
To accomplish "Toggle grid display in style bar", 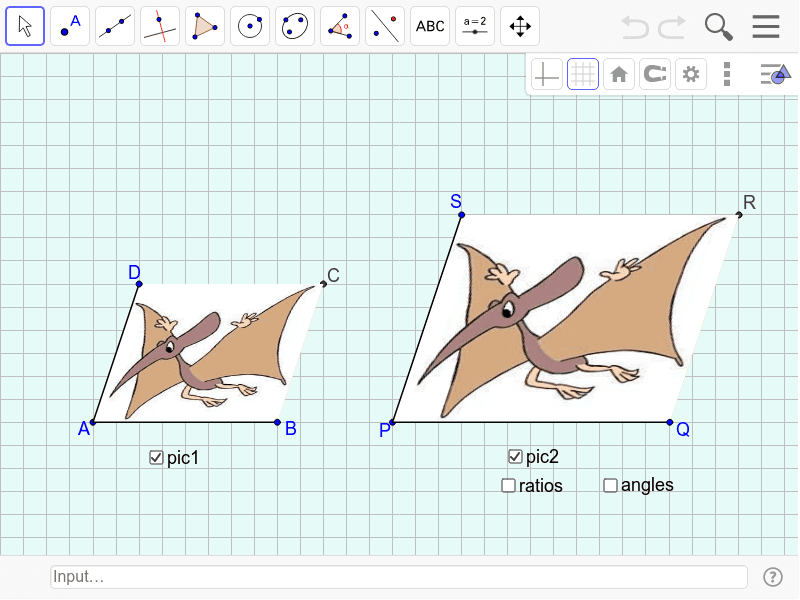I will (583, 74).
